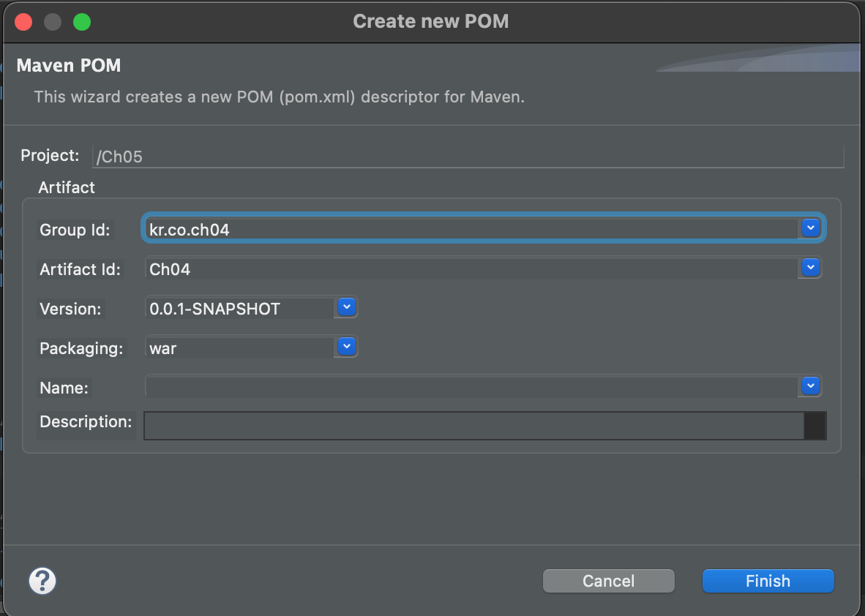865x616 pixels.
Task: Click the wizard description sentence
Action: [x=279, y=97]
